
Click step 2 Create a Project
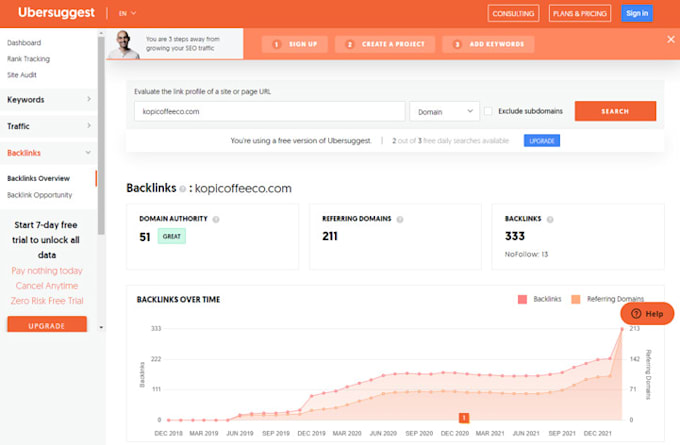(x=385, y=44)
